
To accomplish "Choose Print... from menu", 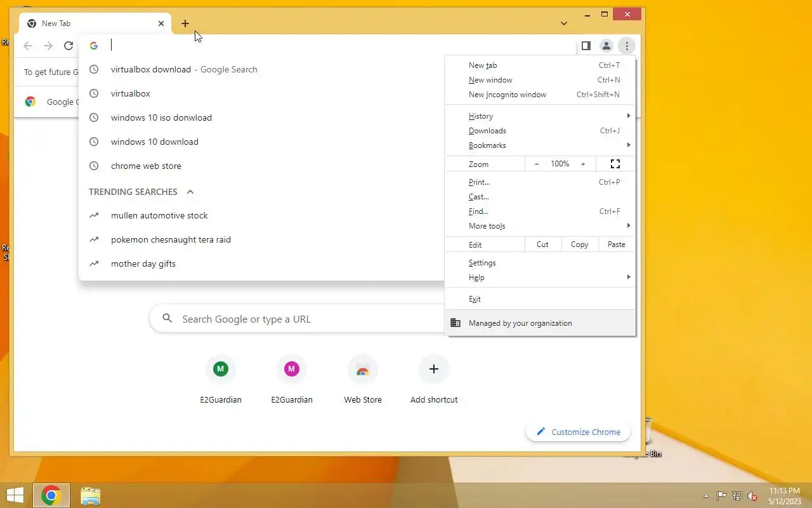I will (x=540, y=182).
